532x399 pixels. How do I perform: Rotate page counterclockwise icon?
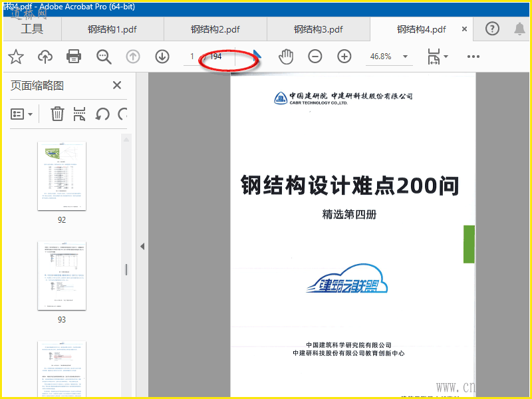point(102,114)
